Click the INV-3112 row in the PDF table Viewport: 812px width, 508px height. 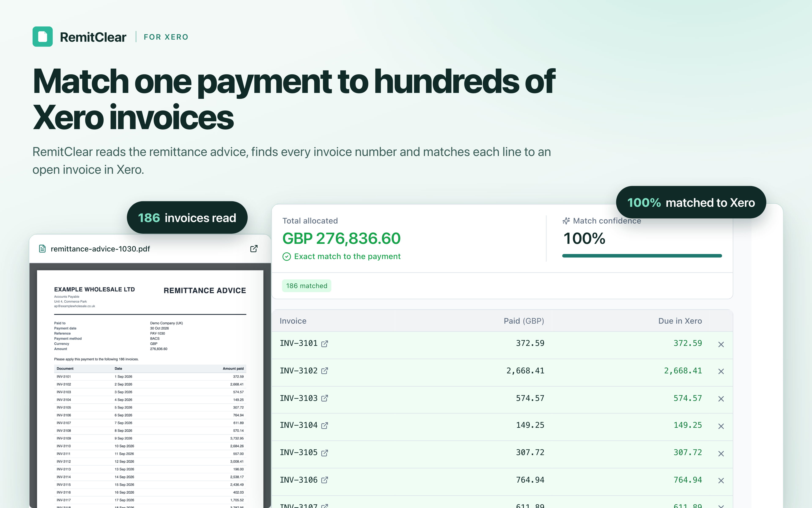(150, 462)
